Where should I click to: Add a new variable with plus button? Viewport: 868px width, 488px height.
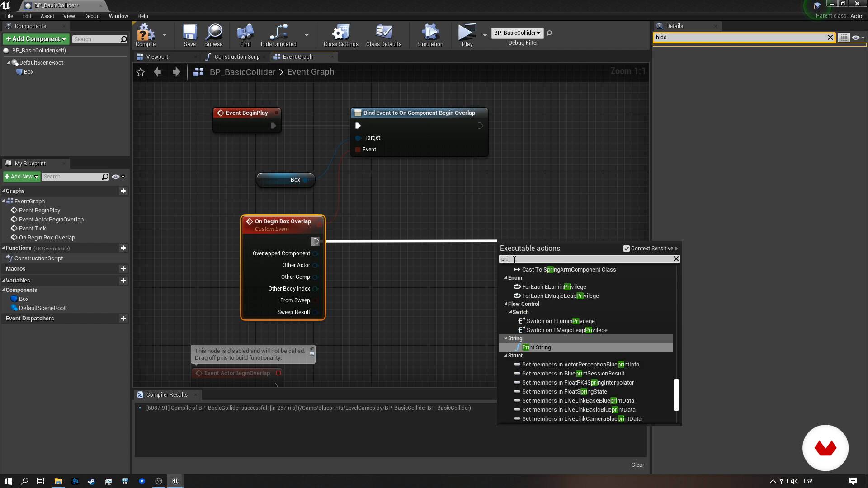123,281
